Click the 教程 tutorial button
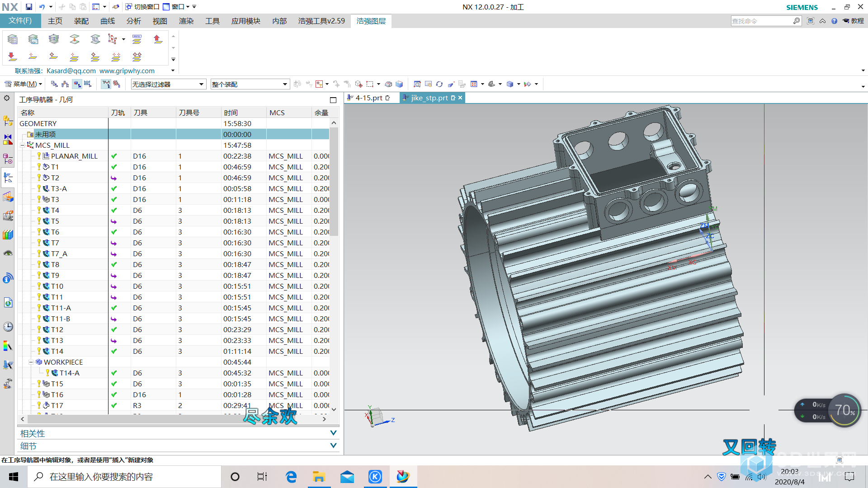 click(853, 21)
